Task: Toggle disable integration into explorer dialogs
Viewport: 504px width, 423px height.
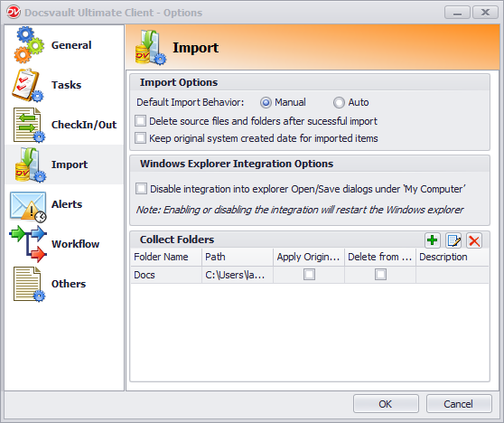Action: pos(141,189)
